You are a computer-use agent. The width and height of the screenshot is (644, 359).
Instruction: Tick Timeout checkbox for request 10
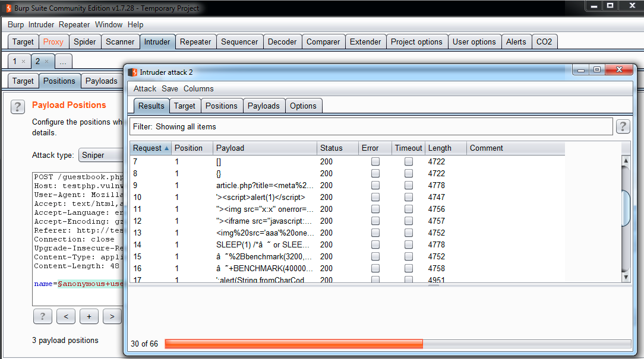pos(409,198)
